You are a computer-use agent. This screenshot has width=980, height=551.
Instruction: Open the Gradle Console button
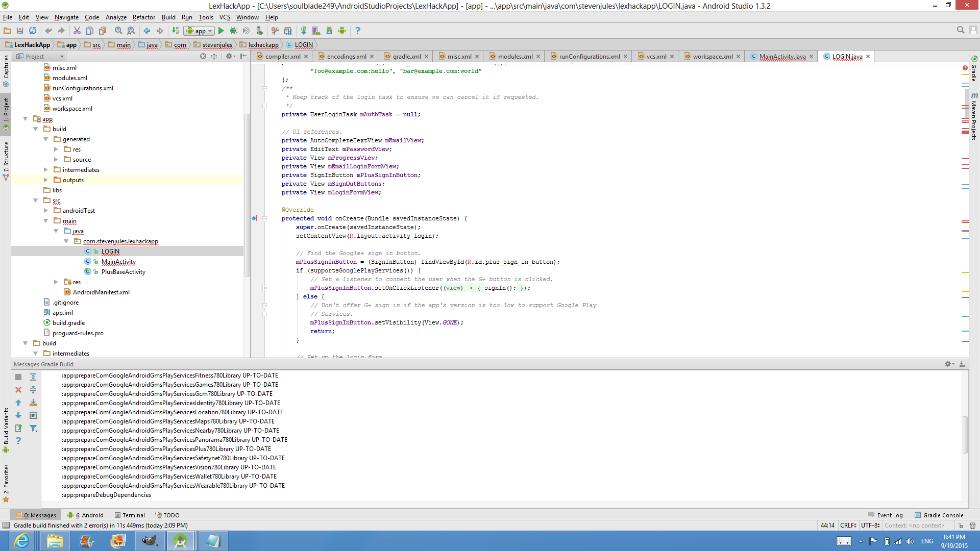[x=939, y=515]
